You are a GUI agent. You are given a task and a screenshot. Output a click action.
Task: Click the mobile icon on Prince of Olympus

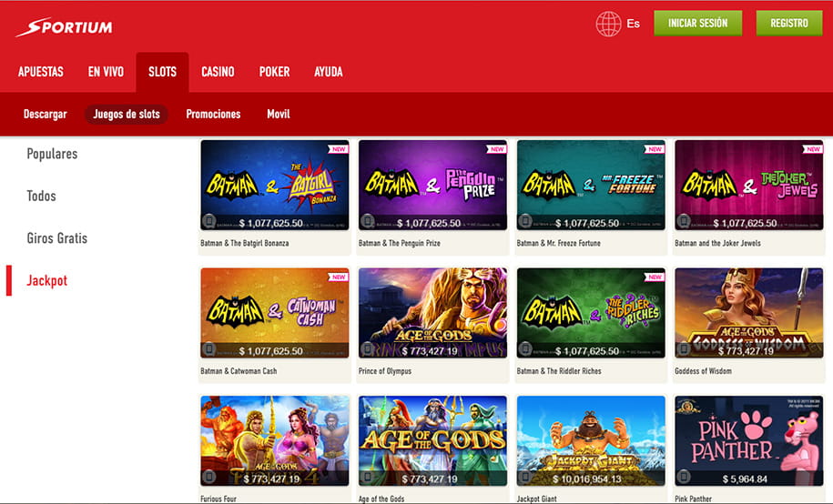coord(367,348)
